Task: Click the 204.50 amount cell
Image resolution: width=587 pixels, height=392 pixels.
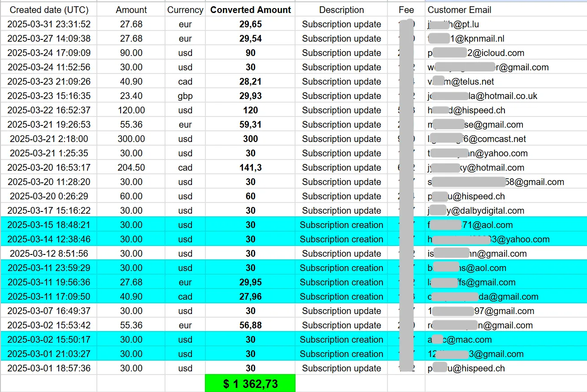Action: click(131, 168)
